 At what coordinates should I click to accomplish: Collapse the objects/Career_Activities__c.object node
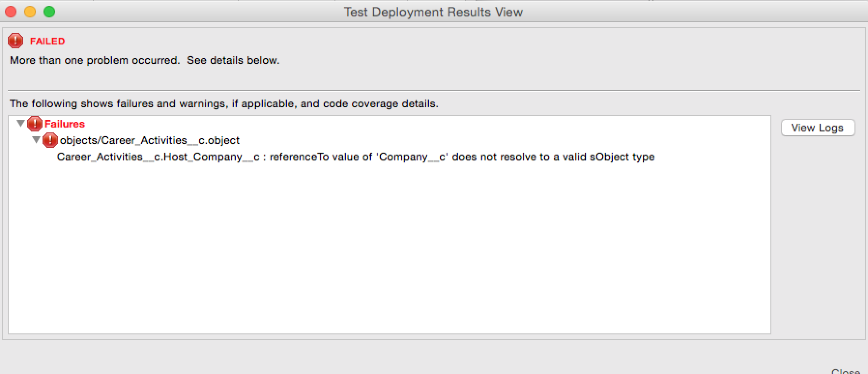click(36, 140)
